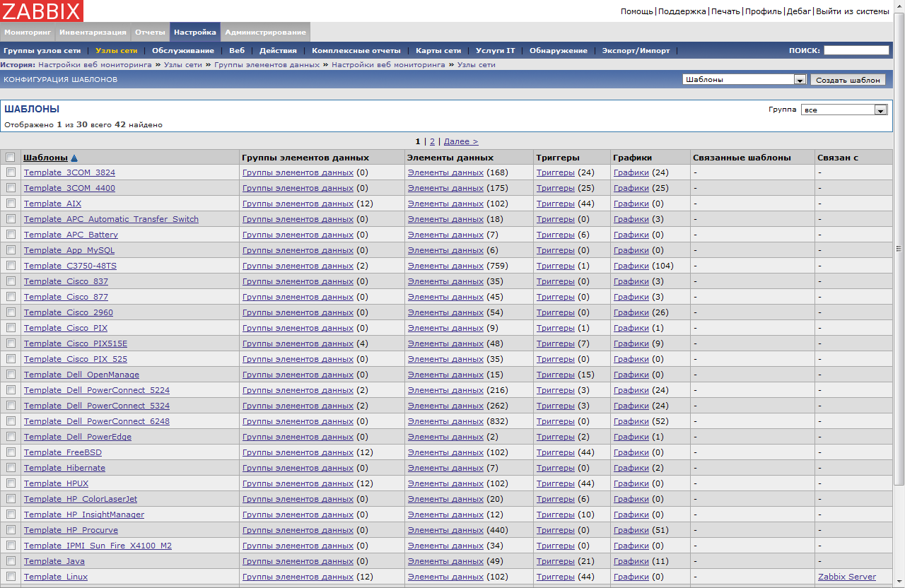
Task: Click the Дебаг link
Action: click(x=799, y=11)
